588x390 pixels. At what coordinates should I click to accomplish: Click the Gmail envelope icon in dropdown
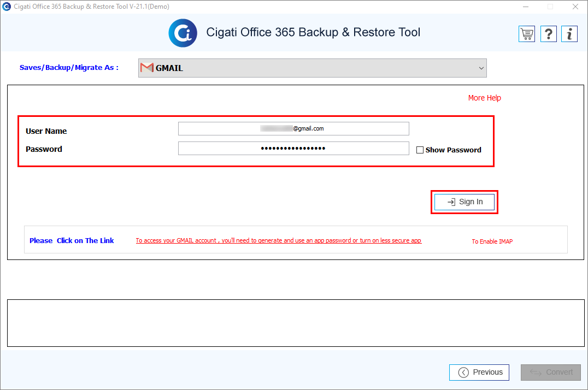coord(146,68)
